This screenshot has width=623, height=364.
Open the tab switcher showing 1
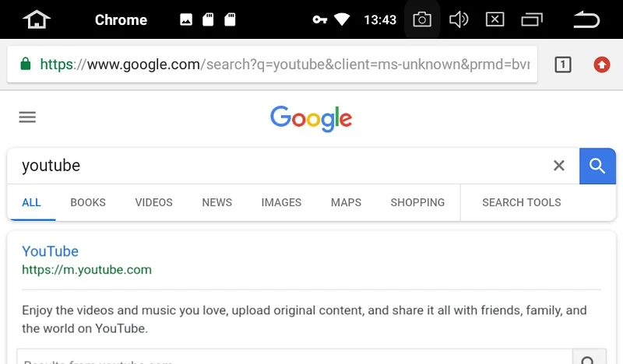click(562, 65)
